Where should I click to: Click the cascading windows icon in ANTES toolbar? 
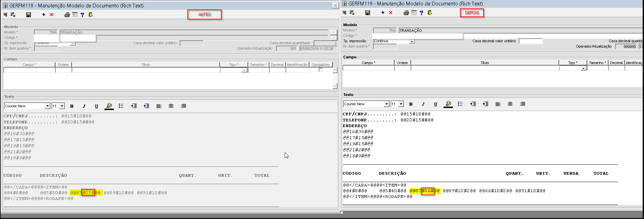(13, 15)
